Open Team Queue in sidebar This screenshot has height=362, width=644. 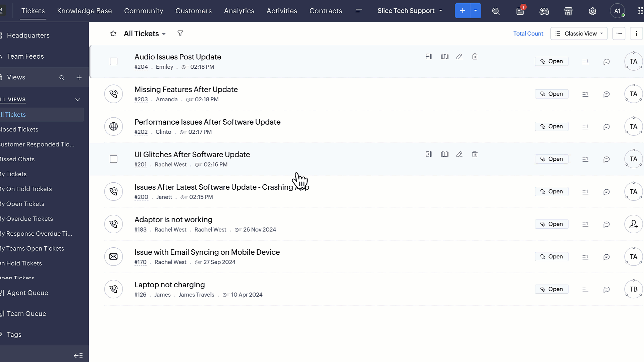click(26, 314)
